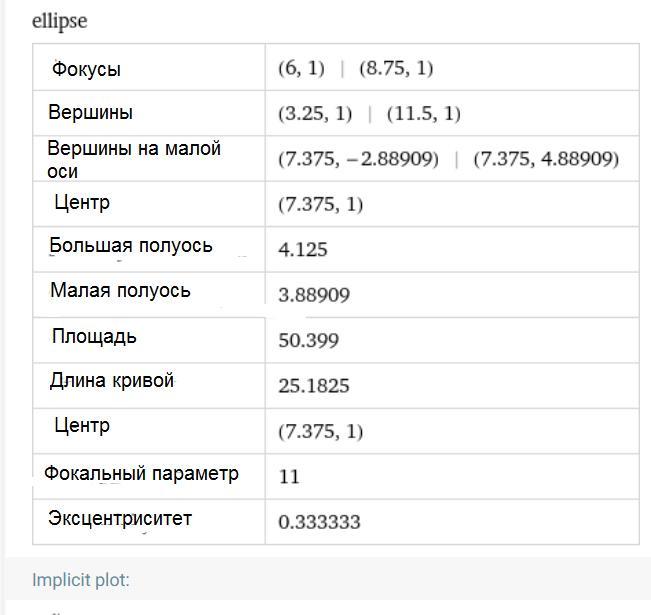The image size is (651, 615).
Task: Click the focal parameter value 11
Action: click(289, 477)
